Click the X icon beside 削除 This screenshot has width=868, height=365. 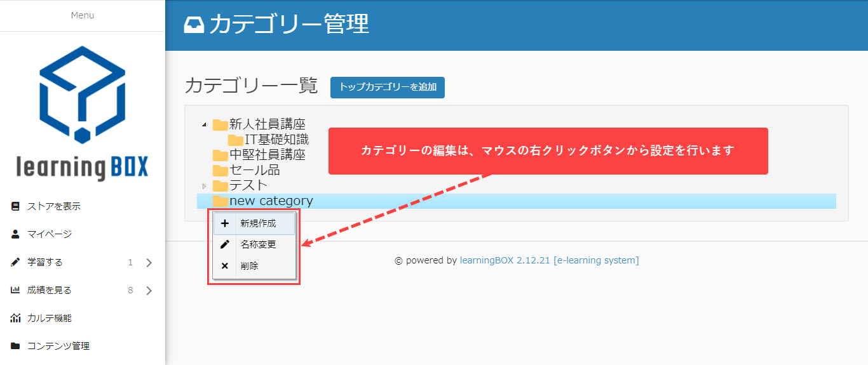[224, 266]
